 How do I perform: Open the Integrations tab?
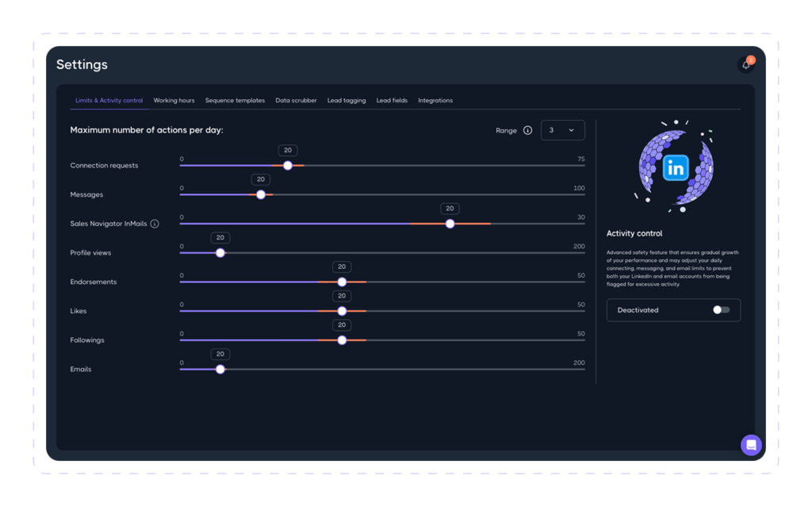(435, 101)
